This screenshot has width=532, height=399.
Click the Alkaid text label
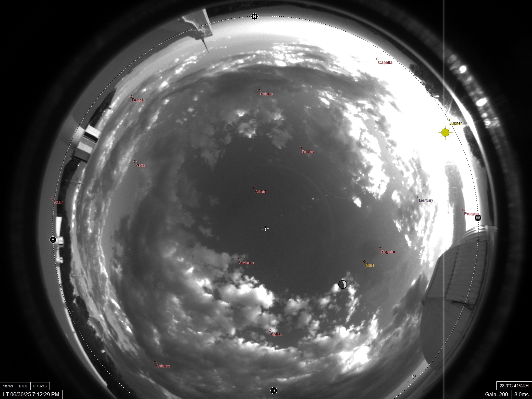click(261, 192)
